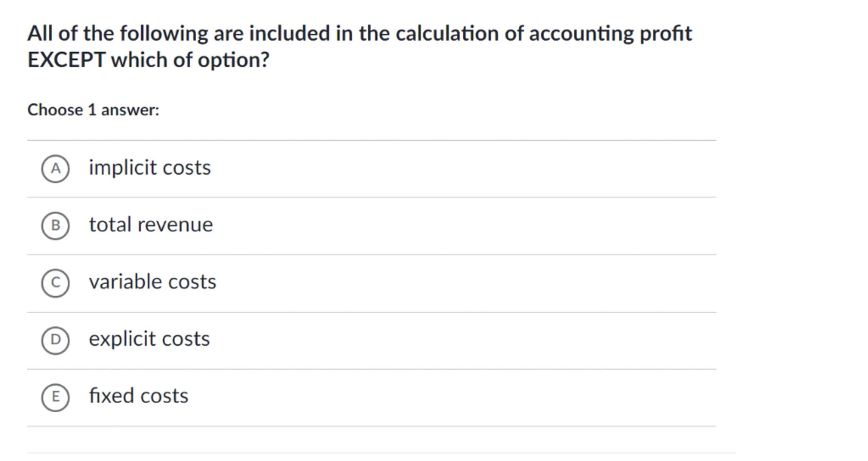Click the "explicit costs" answer text

(149, 339)
